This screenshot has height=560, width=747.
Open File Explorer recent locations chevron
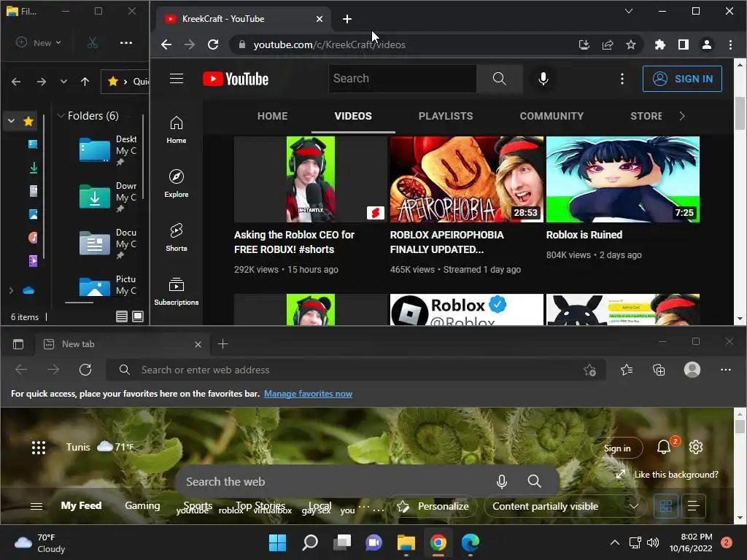coord(63,82)
